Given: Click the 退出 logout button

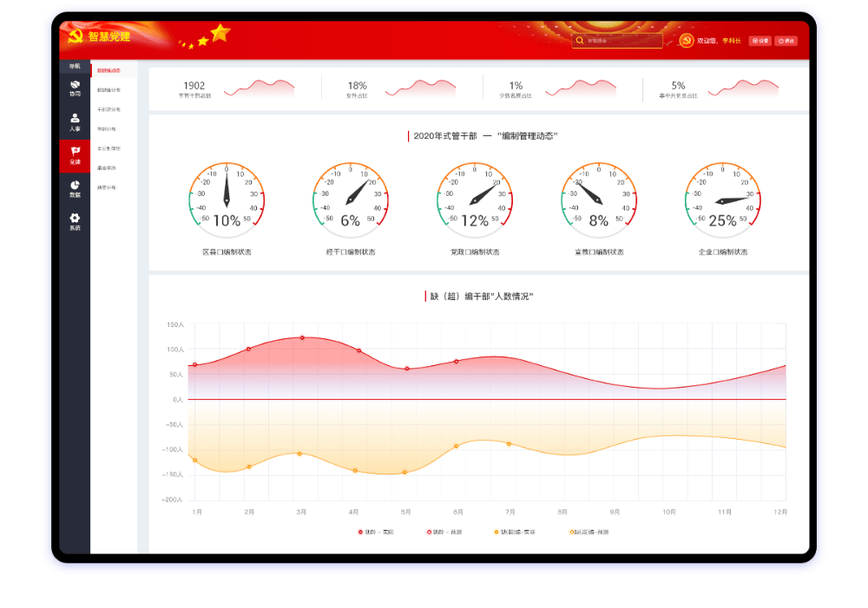Looking at the screenshot, I should [786, 41].
